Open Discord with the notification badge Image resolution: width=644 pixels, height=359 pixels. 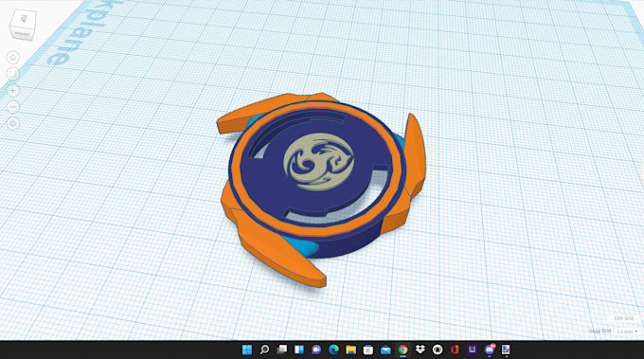pyautogui.click(x=490, y=350)
